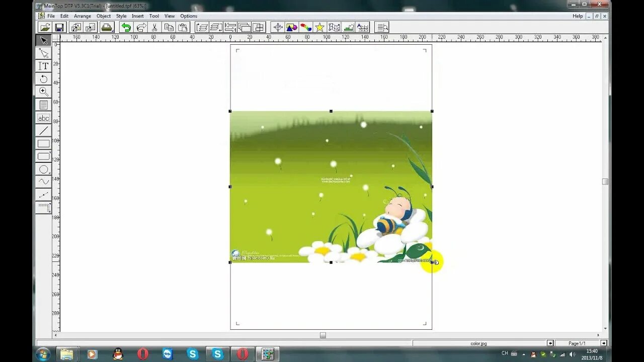Click the Save diskette icon
Image resolution: width=644 pixels, height=362 pixels.
(x=59, y=27)
